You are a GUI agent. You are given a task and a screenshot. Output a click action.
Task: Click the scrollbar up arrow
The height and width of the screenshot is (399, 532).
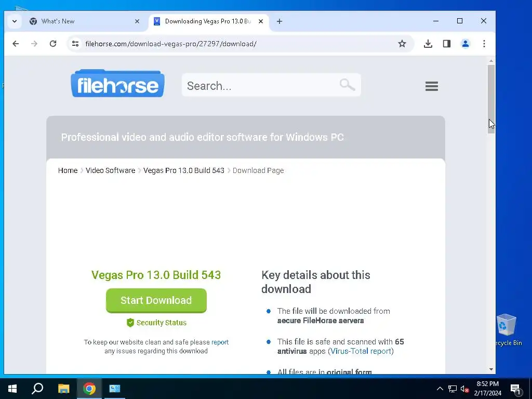[x=491, y=61]
